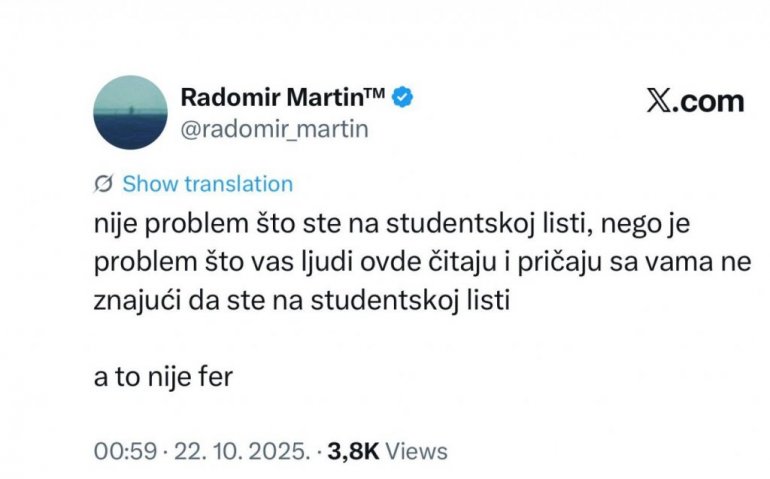Click the 00:59 post timestamp

pos(117,451)
